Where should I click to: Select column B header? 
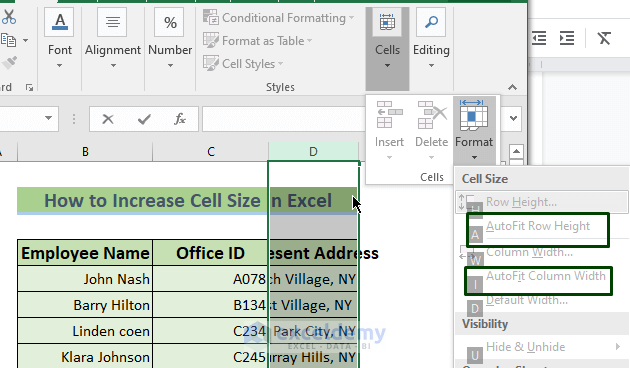tap(85, 151)
